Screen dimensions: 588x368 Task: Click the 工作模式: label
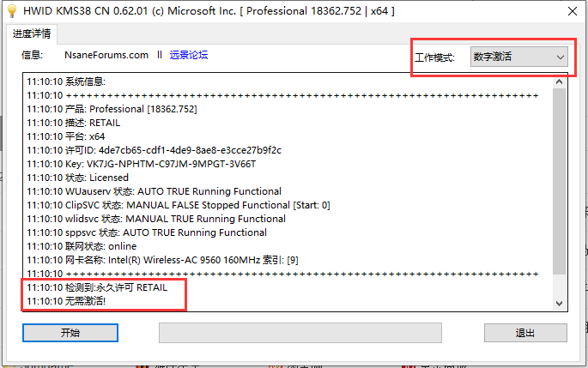click(x=434, y=57)
